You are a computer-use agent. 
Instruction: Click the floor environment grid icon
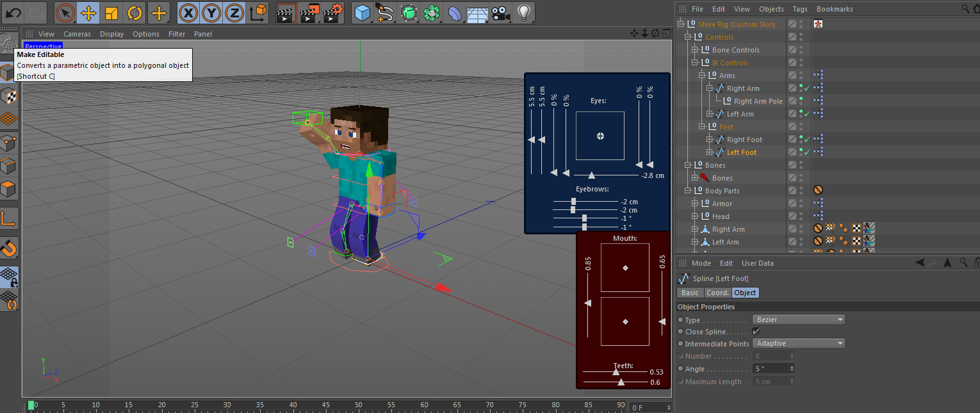[x=478, y=12]
